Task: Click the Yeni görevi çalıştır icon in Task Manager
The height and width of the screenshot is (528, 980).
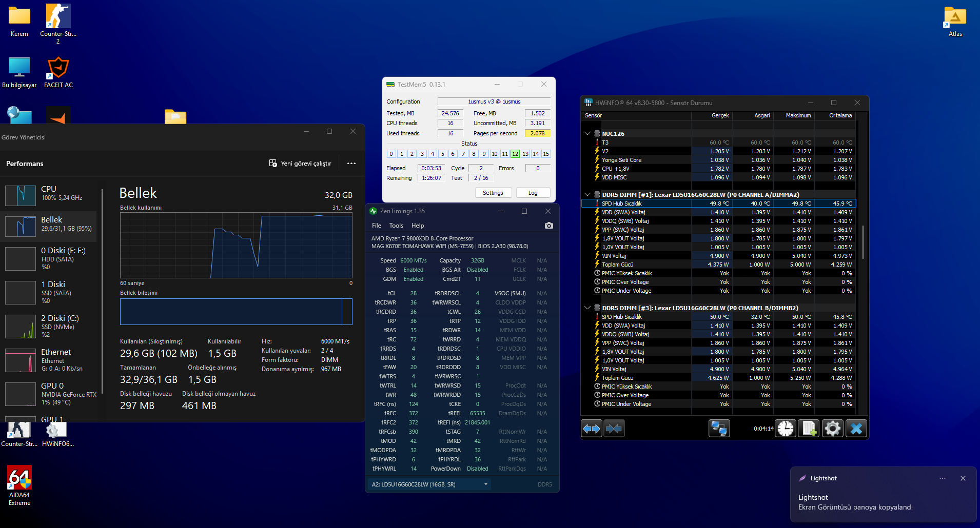Action: pyautogui.click(x=273, y=164)
